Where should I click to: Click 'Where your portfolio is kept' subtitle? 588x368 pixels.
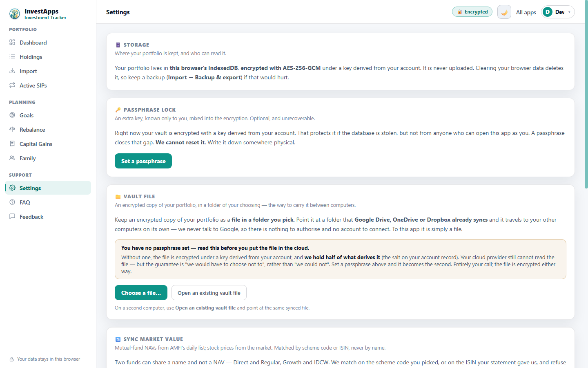(170, 54)
